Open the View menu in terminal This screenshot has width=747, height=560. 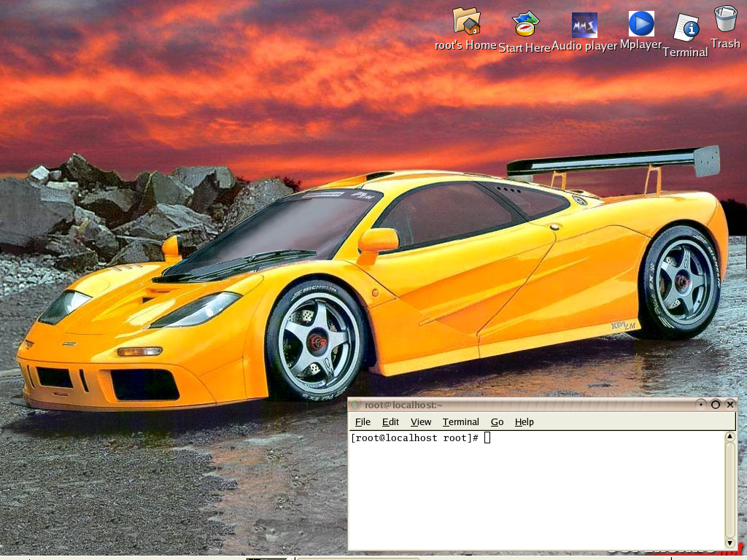coord(421,422)
